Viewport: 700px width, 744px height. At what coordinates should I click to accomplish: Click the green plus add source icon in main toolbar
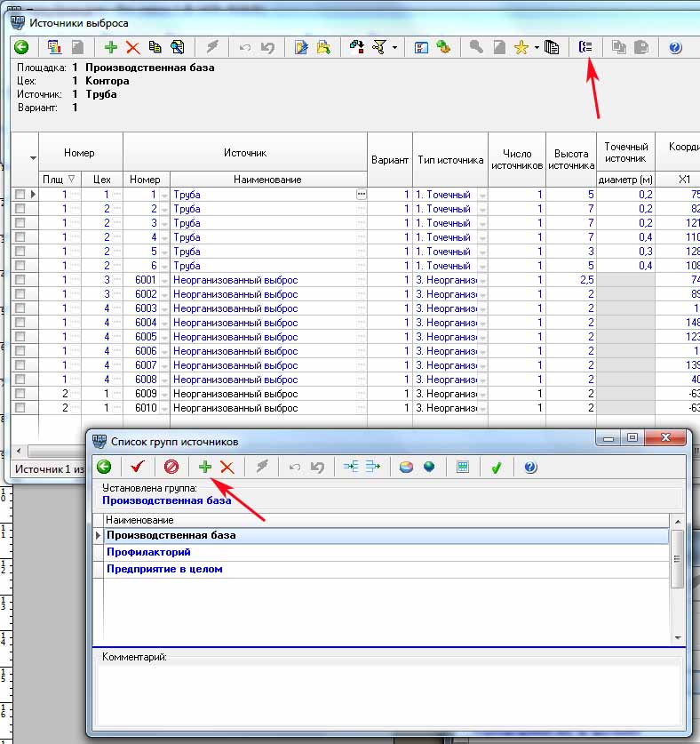111,47
